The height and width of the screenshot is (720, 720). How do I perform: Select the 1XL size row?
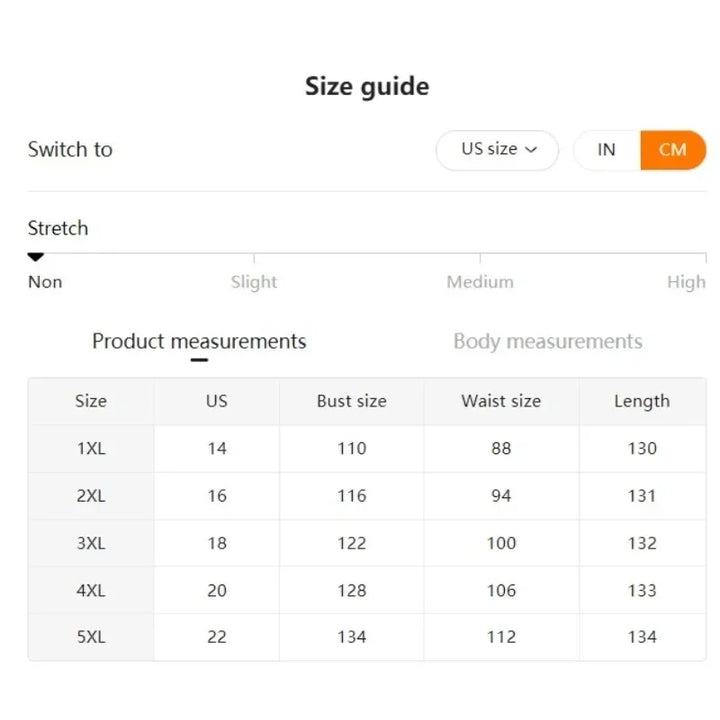click(91, 449)
